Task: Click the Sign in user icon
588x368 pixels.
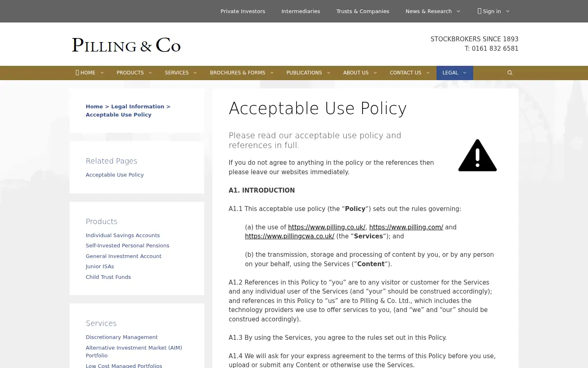Action: tap(479, 11)
